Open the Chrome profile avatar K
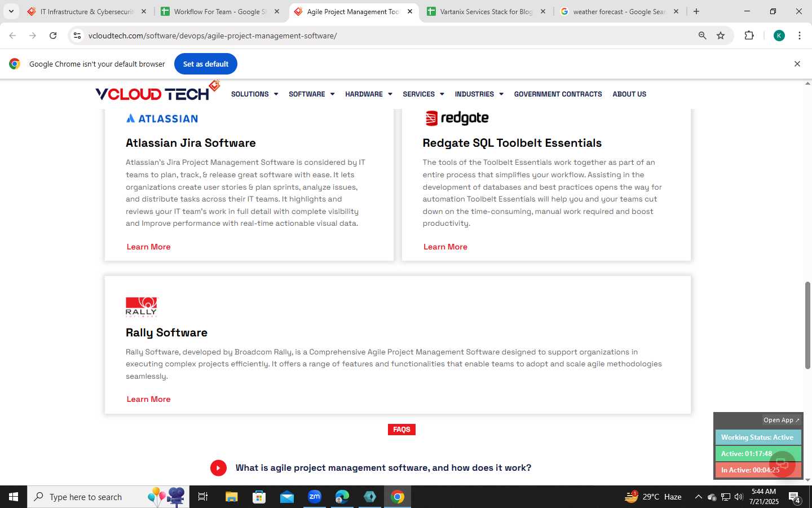 [x=779, y=36]
